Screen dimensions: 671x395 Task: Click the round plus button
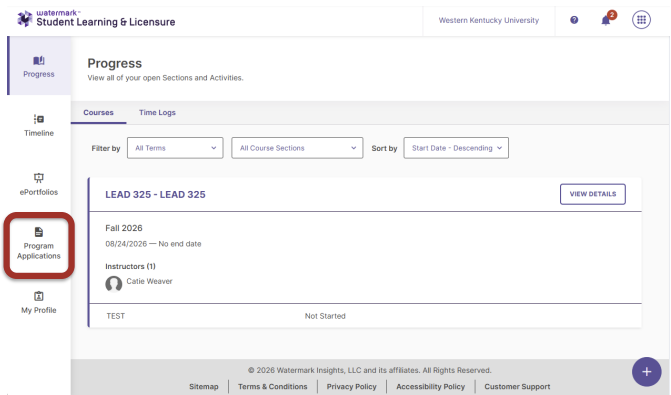pyautogui.click(x=647, y=371)
